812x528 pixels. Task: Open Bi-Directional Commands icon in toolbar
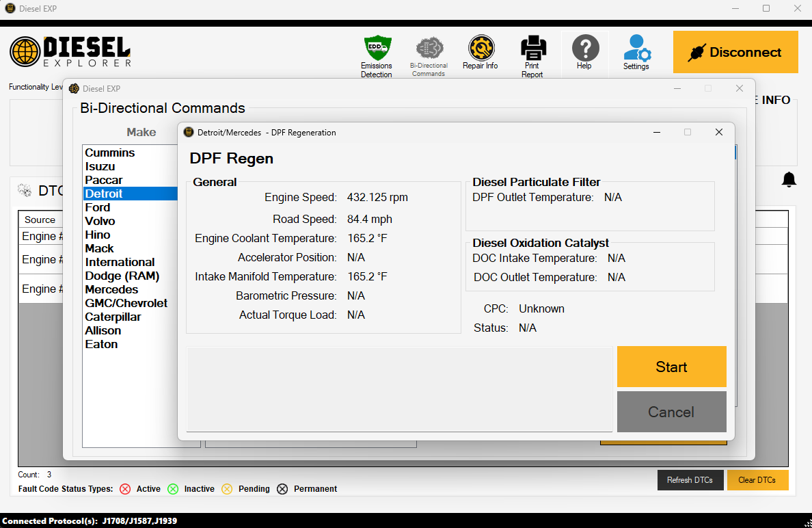pos(429,56)
